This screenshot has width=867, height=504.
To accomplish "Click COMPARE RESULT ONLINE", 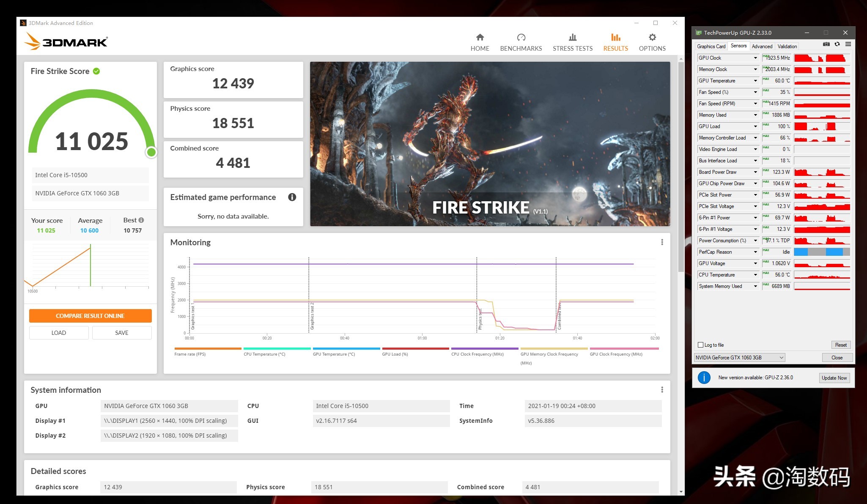I will [x=90, y=315].
